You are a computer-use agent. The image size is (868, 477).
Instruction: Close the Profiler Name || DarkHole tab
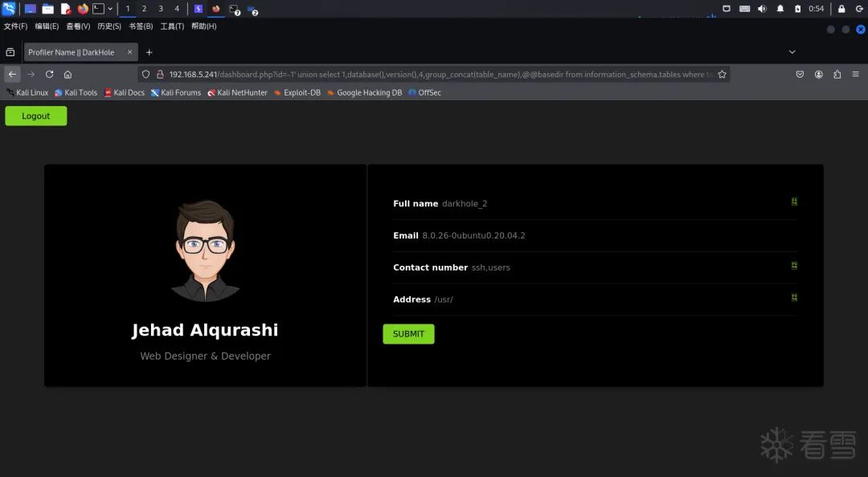pos(129,52)
